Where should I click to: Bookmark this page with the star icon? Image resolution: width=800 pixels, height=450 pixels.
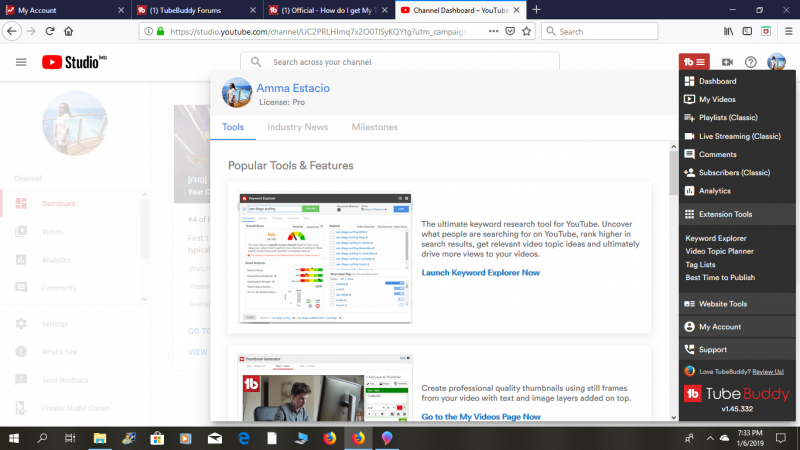point(528,31)
